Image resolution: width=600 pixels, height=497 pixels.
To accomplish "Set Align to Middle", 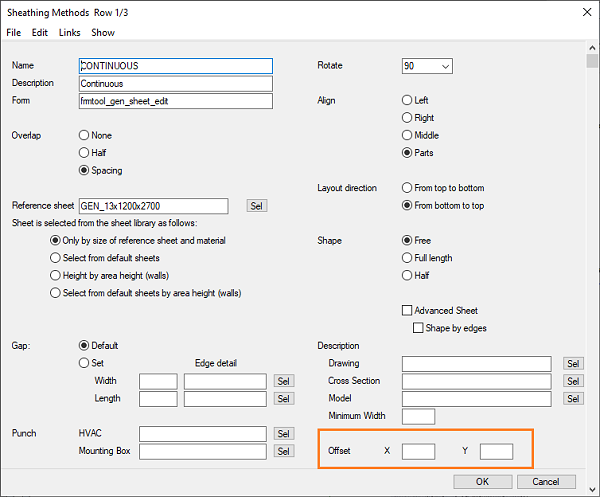I will [x=407, y=135].
